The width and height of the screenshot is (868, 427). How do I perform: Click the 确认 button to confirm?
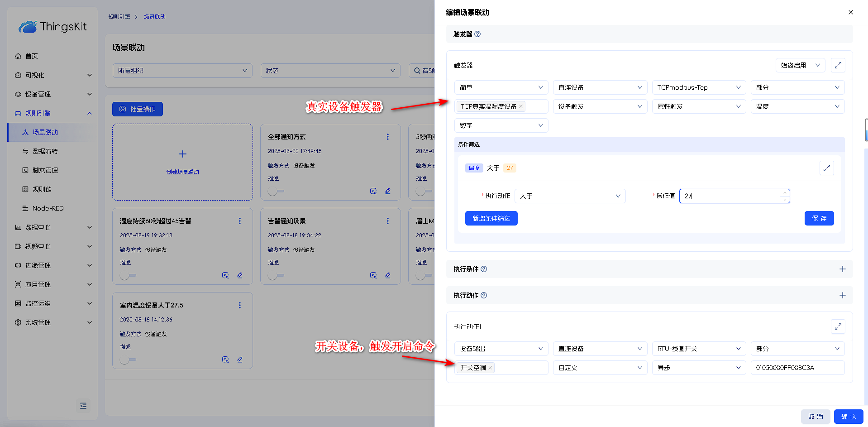(848, 417)
